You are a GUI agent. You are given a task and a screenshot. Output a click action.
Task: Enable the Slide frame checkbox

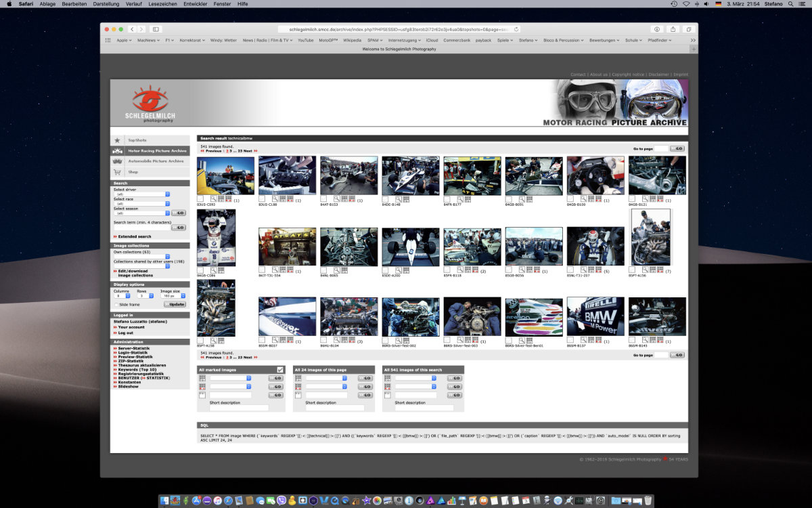click(116, 304)
